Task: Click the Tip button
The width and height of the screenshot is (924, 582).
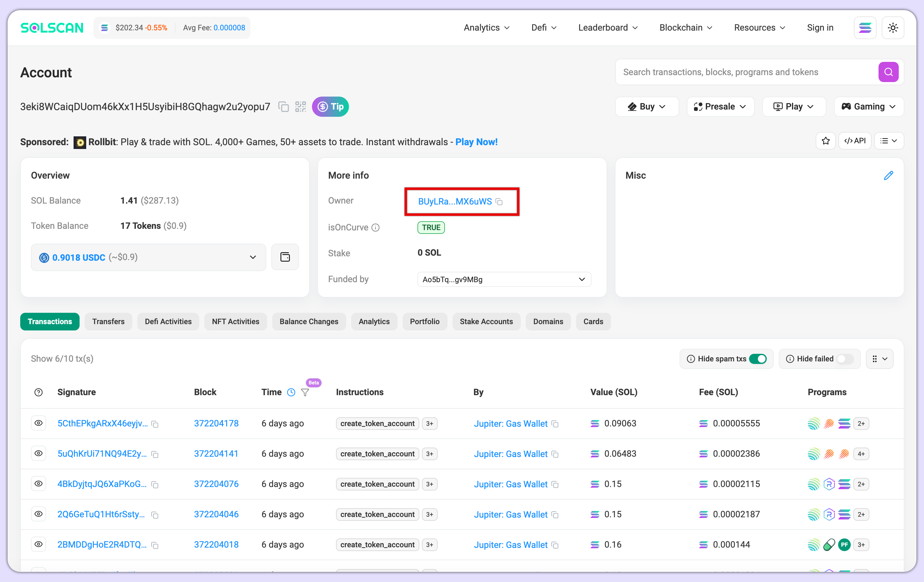Action: (330, 107)
